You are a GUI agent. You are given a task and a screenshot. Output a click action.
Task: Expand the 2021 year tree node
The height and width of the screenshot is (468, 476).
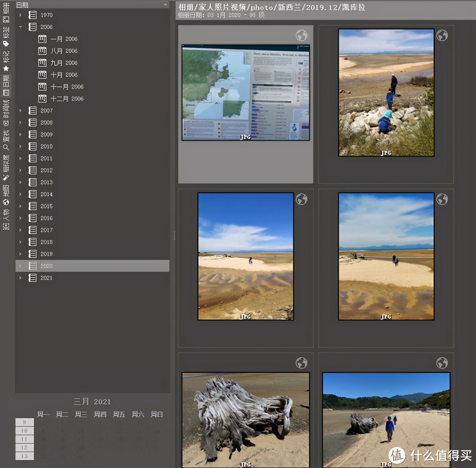(20, 278)
